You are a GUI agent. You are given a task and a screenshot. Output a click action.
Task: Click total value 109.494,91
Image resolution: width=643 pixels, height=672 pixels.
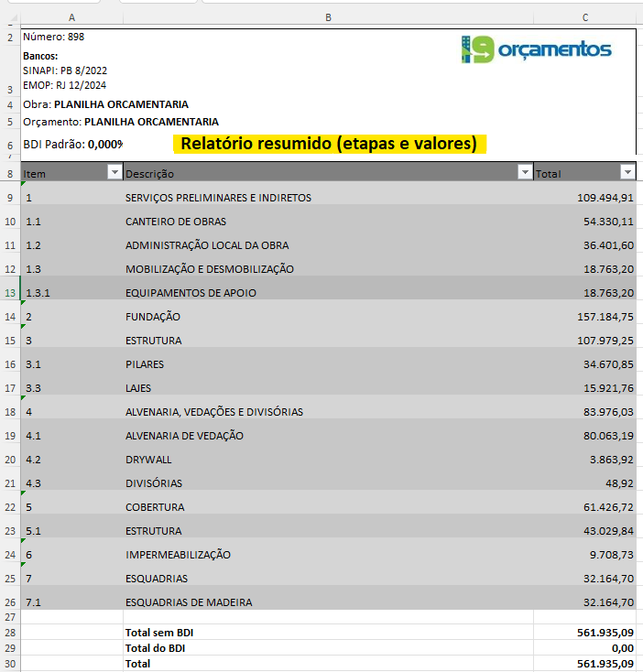coord(605,198)
